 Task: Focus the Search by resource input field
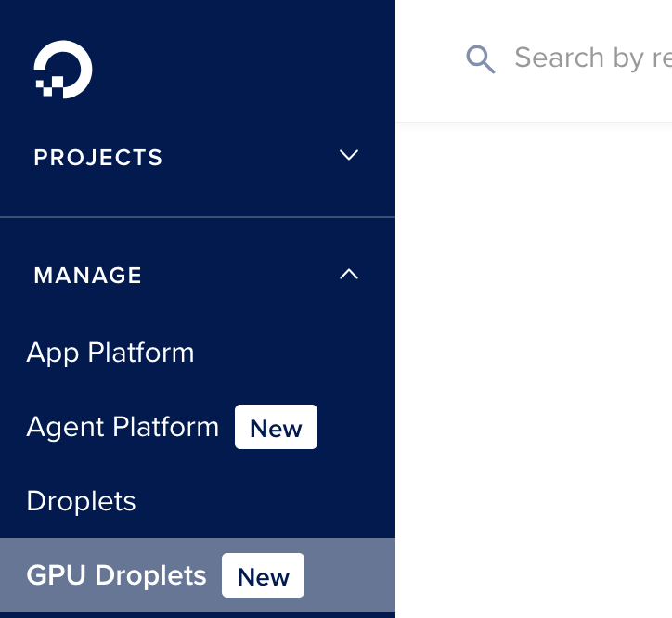[593, 58]
